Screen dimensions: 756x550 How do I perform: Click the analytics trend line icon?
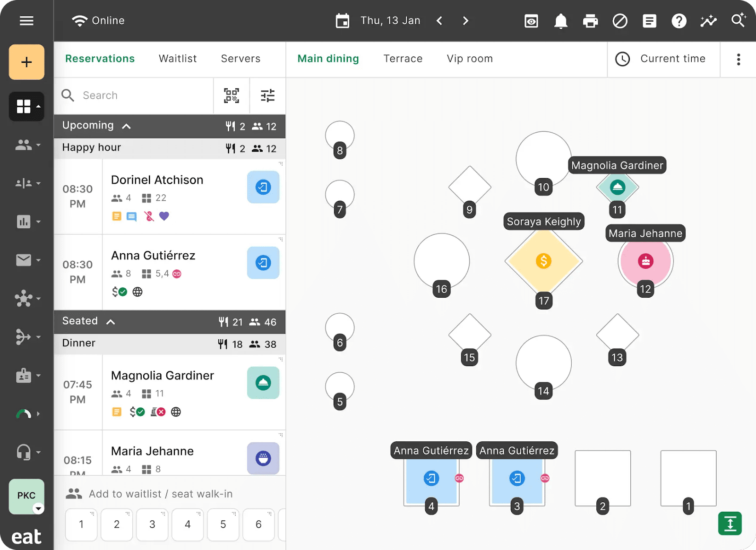point(708,21)
